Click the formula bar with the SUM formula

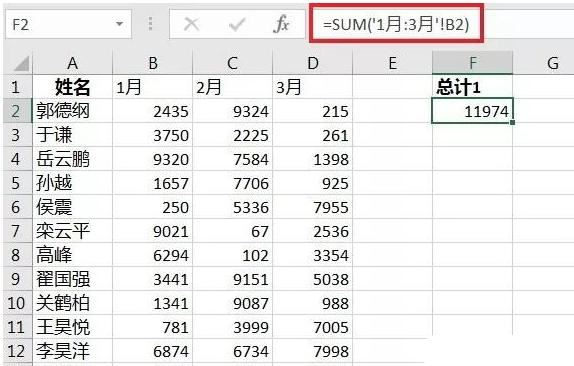(x=396, y=24)
